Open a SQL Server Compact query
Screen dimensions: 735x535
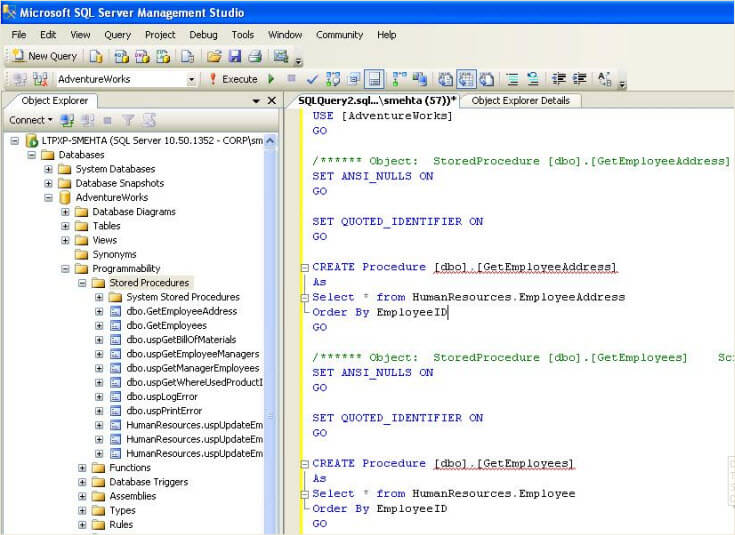[x=188, y=56]
